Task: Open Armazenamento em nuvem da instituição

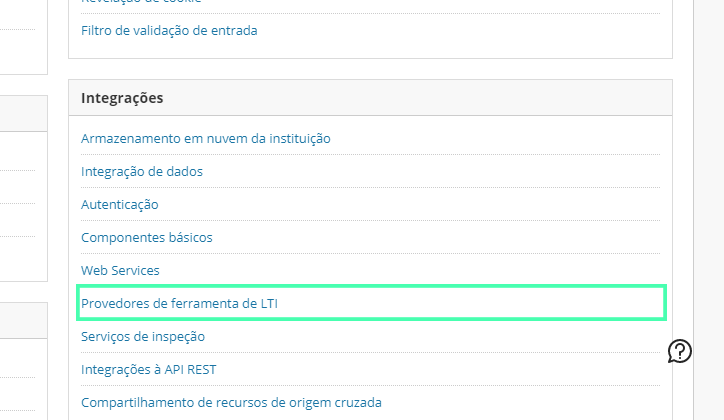Action: tap(205, 138)
